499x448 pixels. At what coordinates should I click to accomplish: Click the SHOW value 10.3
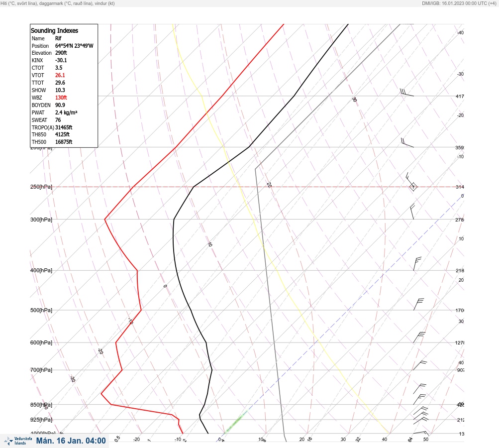[60, 90]
